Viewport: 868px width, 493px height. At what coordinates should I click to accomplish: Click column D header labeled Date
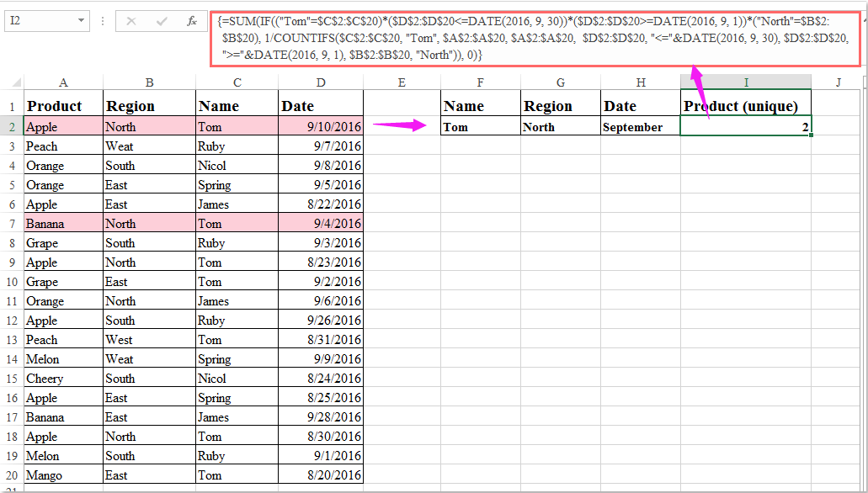(x=321, y=82)
